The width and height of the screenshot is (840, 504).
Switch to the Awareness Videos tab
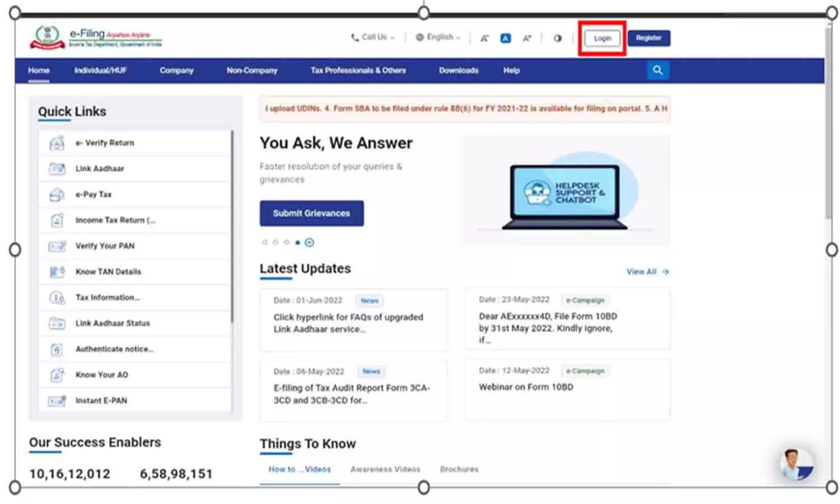pyautogui.click(x=385, y=469)
